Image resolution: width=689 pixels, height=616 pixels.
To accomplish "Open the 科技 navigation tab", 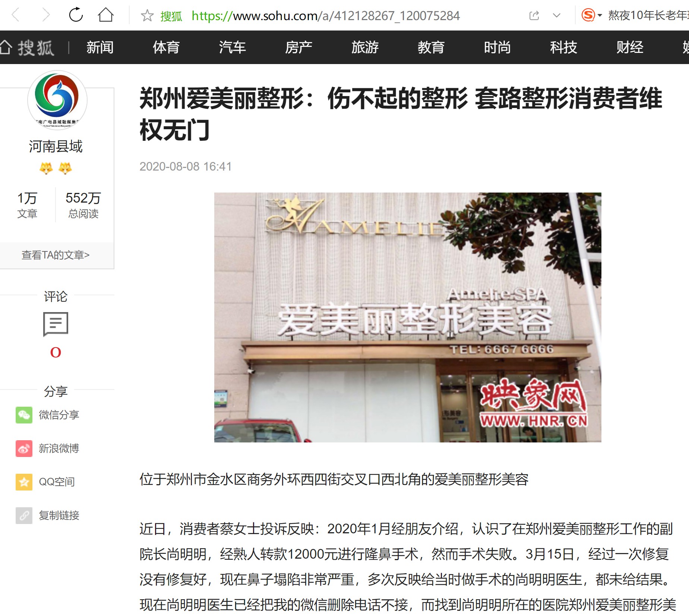I will (x=563, y=47).
